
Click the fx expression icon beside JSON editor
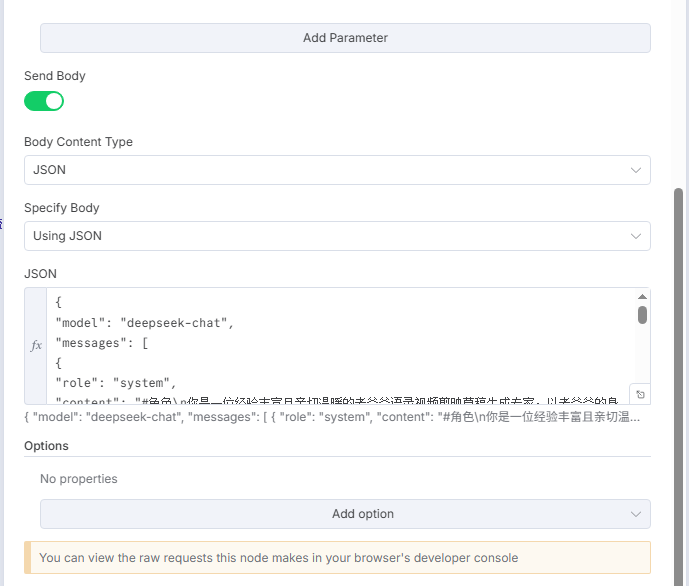(x=36, y=345)
